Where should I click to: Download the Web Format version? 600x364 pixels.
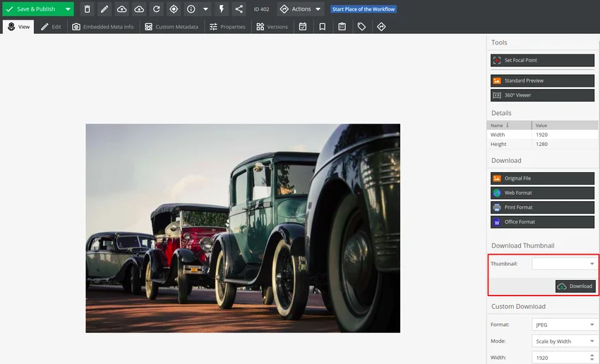pyautogui.click(x=542, y=193)
